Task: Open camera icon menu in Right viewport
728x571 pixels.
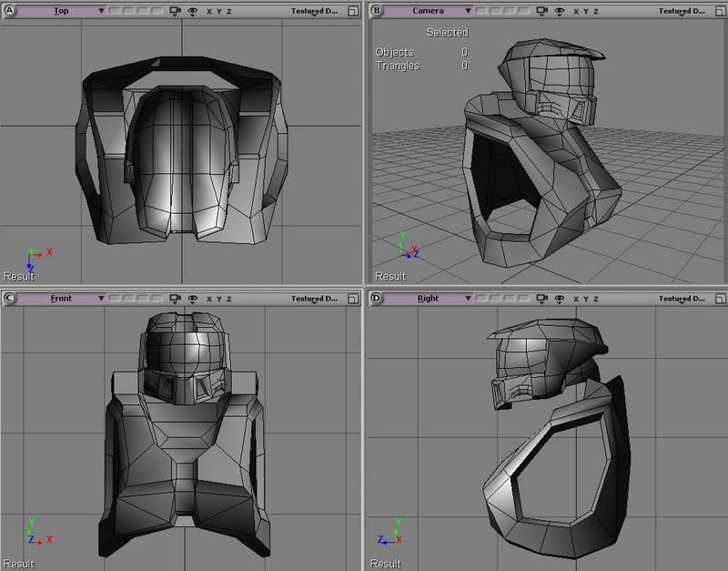Action: point(541,299)
